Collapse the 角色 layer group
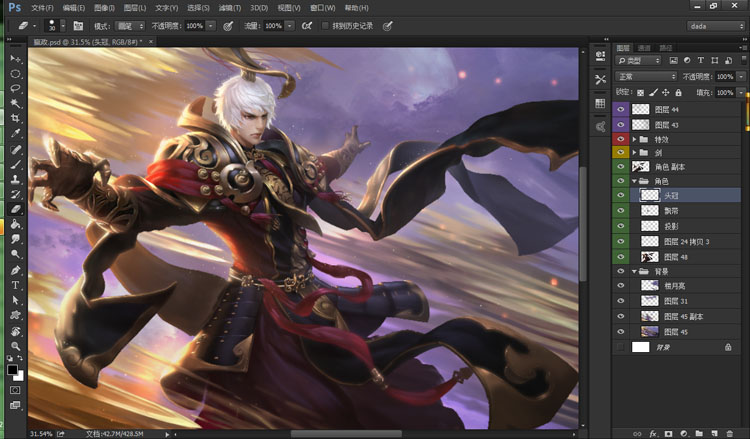Viewport: 750px width, 439px height. click(x=634, y=181)
